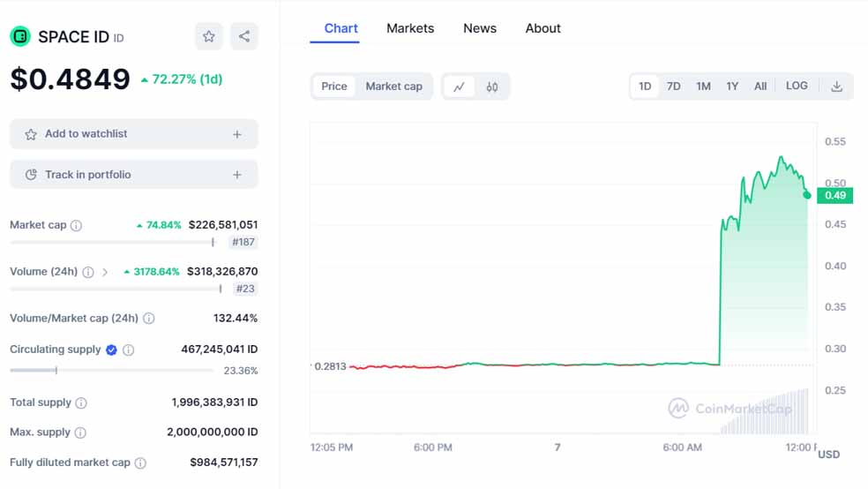Open Market cap info tooltip icon
Image resolution: width=868 pixels, height=489 pixels.
[x=76, y=226]
